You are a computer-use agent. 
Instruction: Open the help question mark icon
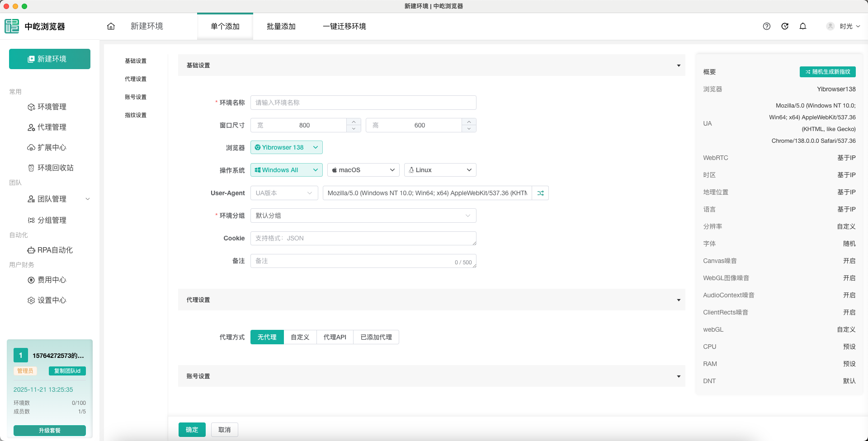(766, 26)
